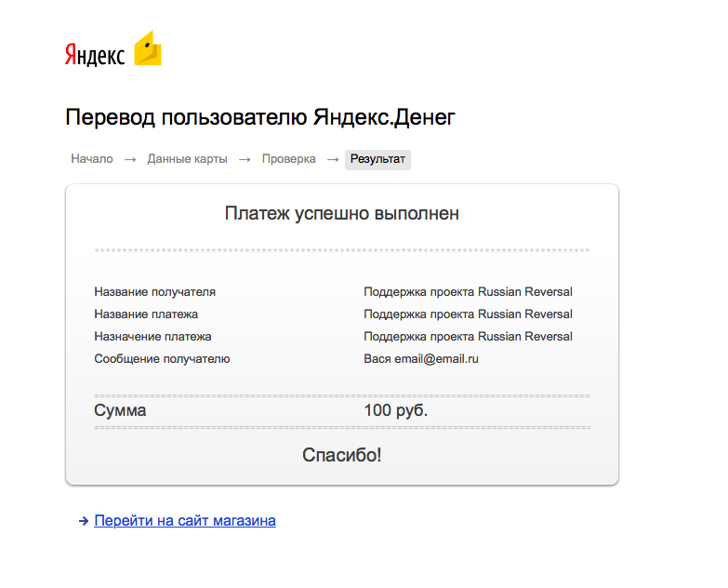The height and width of the screenshot is (588, 728).
Task: Click the Название получателя value text
Action: pyautogui.click(x=468, y=292)
